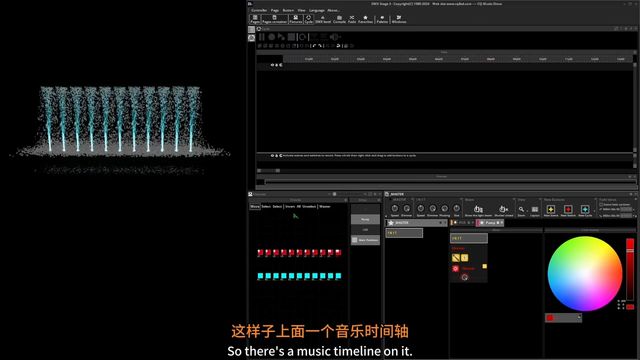Click the INIT button under MASTER
The image size is (640, 360).
[404, 233]
